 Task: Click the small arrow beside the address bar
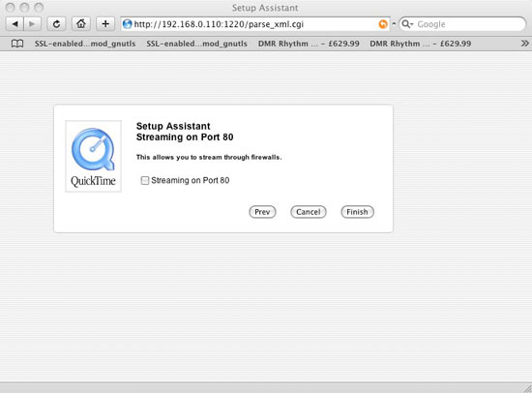pos(394,24)
